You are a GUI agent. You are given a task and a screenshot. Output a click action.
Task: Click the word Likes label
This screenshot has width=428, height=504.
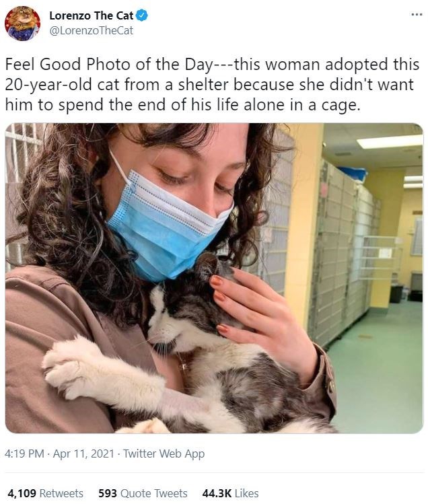247,493
